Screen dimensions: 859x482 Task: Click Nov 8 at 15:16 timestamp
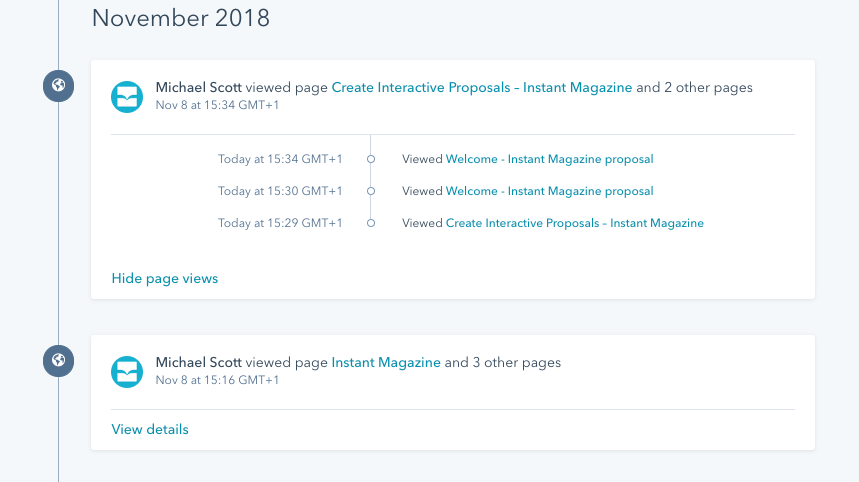(x=217, y=380)
